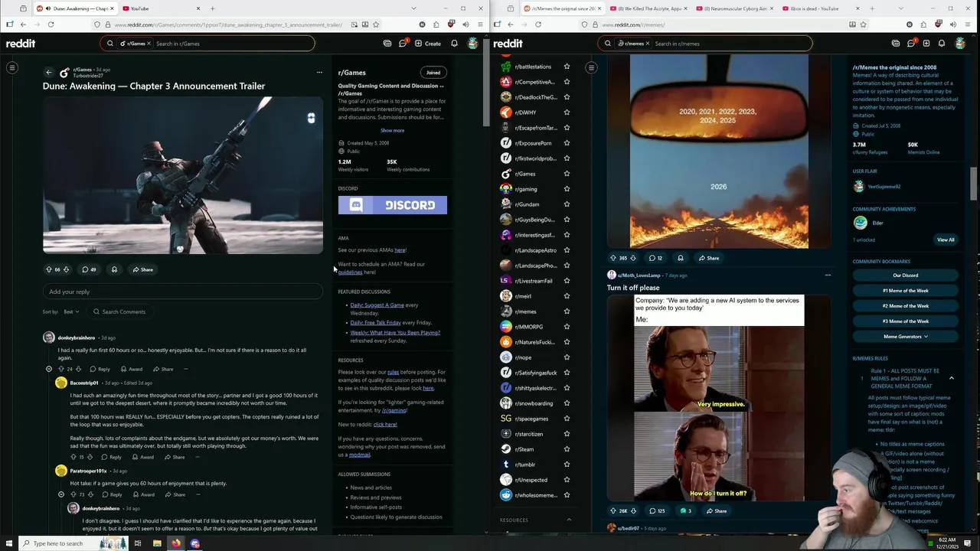Click the Add your reply box
Screen dimensions: 980x551
point(182,292)
